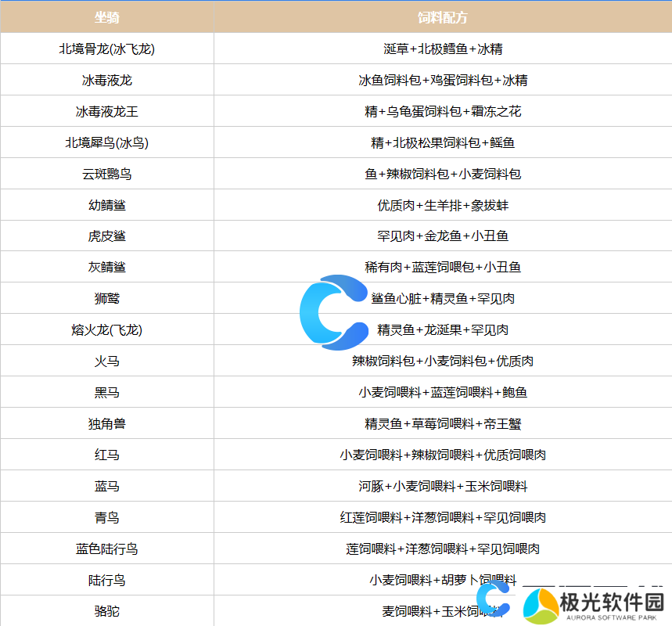Screen dimensions: 672x626
Task: Select the 辣椒饲料包+小麦饲料包+优质肉 recipe
Action: coord(442,361)
